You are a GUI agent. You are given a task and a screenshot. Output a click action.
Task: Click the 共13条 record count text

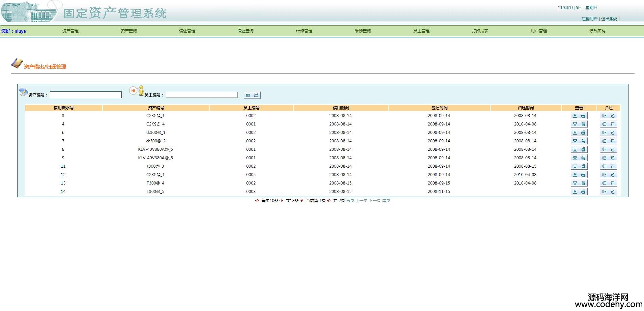[292, 201]
